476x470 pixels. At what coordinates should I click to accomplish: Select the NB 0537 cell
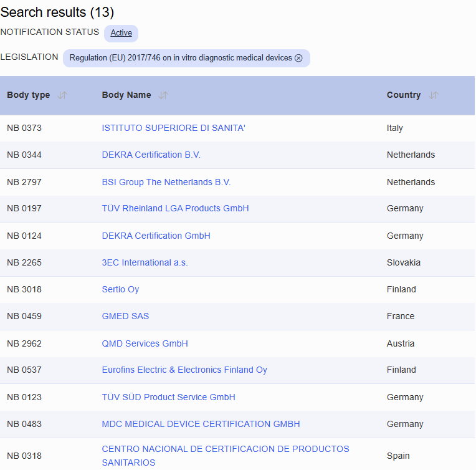24,370
